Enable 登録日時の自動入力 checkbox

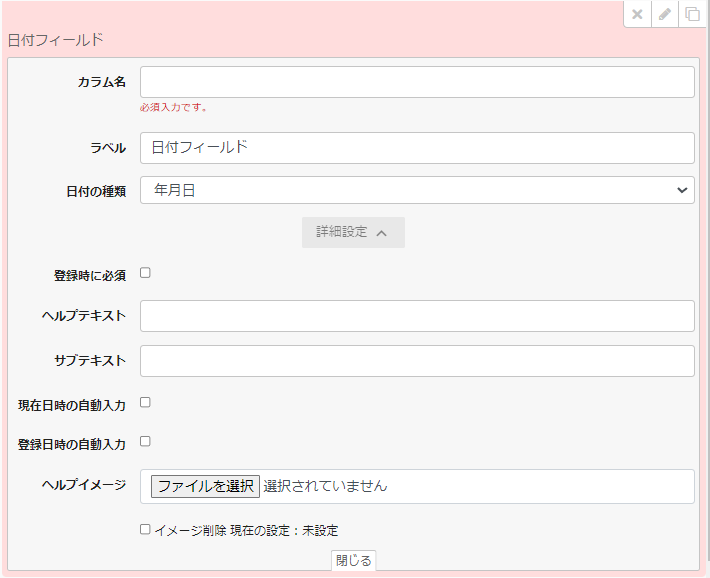coord(145,441)
